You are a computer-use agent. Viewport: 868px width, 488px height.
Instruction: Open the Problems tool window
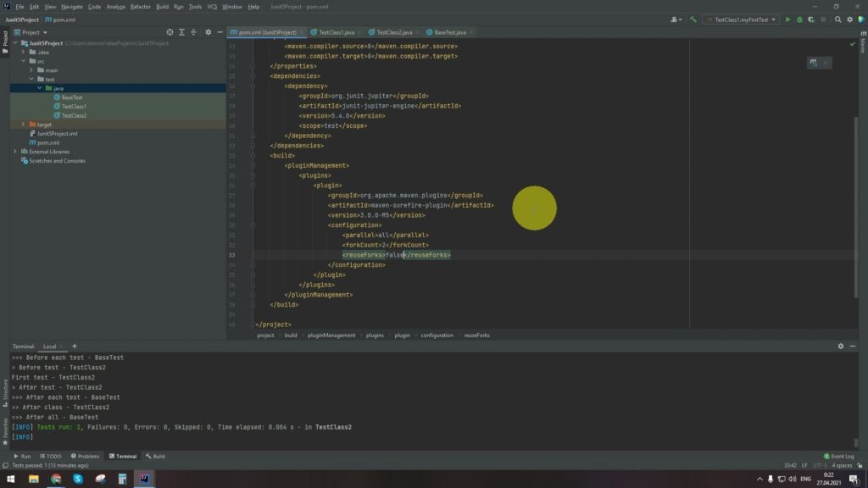(86, 457)
